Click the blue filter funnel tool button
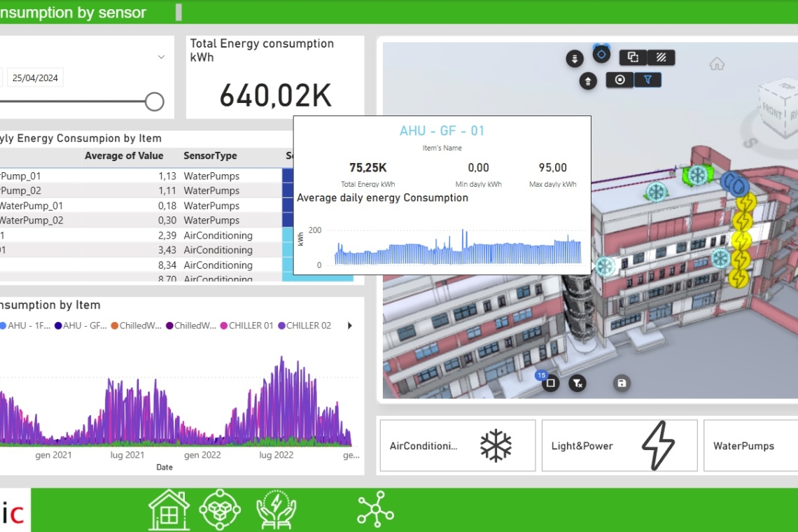The height and width of the screenshot is (532, 798). pos(647,80)
